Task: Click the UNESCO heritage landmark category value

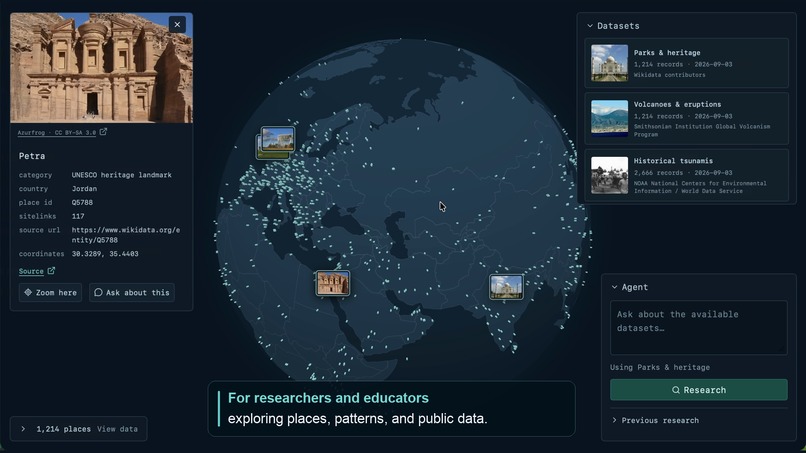Action: [x=121, y=175]
